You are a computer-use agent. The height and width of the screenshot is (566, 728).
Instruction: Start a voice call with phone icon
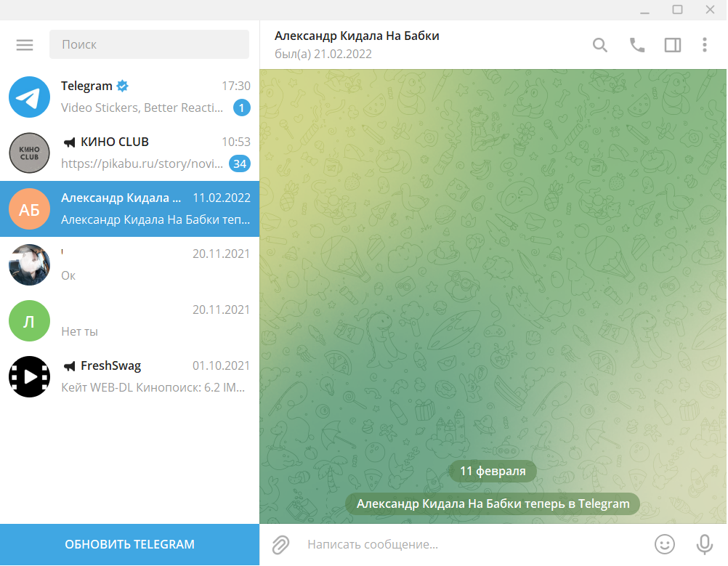(636, 45)
